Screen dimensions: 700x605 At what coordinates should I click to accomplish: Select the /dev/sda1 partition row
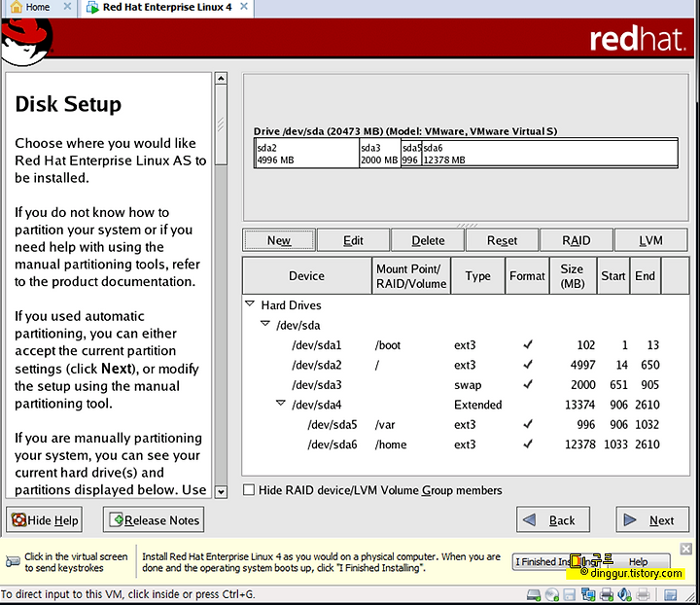(x=466, y=344)
